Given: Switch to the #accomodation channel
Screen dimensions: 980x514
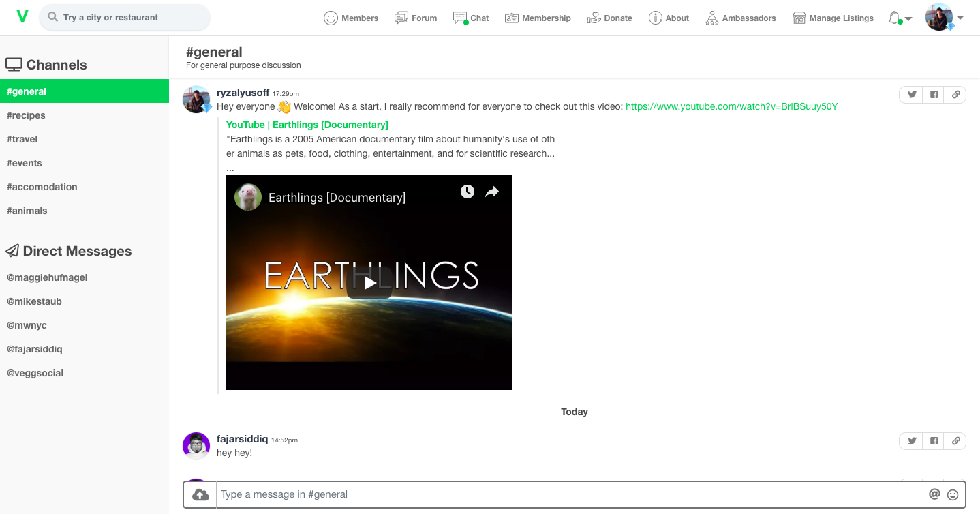Looking at the screenshot, I should coord(85,187).
